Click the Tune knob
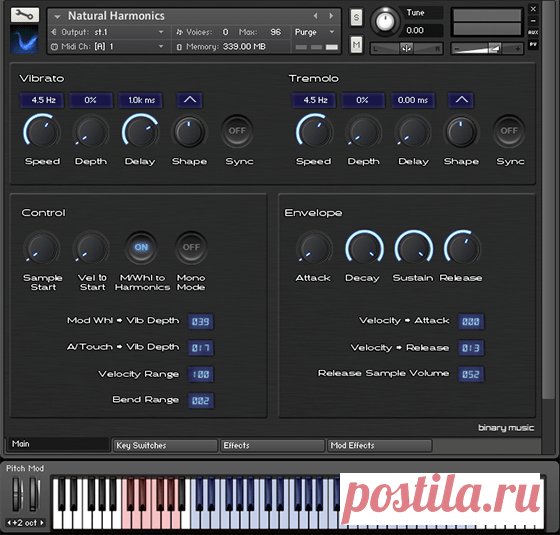Screen dimensions: 560x535 click(x=384, y=21)
